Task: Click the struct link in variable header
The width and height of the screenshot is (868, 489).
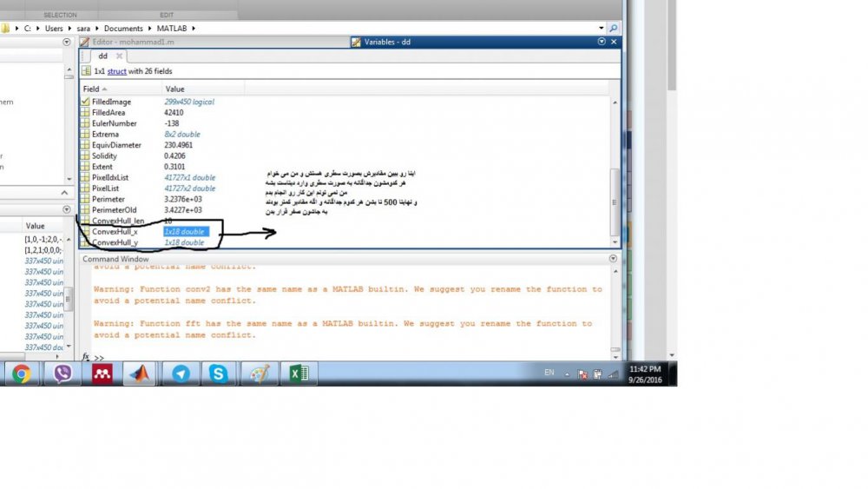Action: (116, 71)
